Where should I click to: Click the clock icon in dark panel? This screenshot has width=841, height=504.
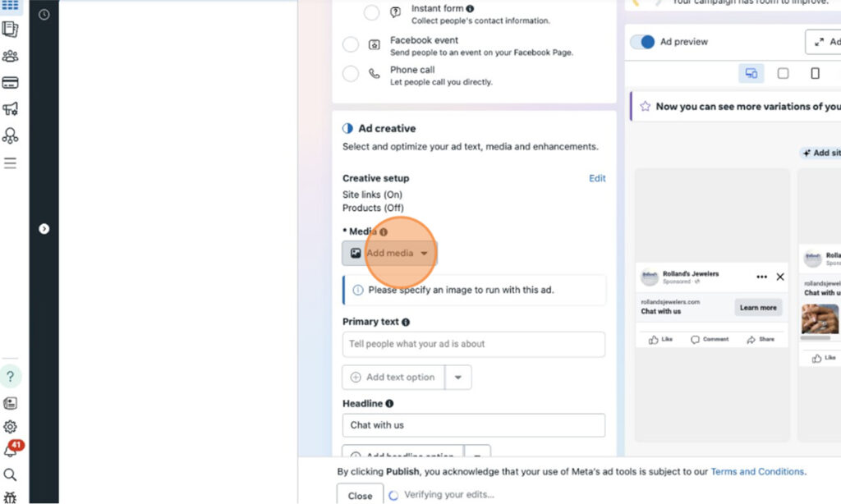click(44, 15)
